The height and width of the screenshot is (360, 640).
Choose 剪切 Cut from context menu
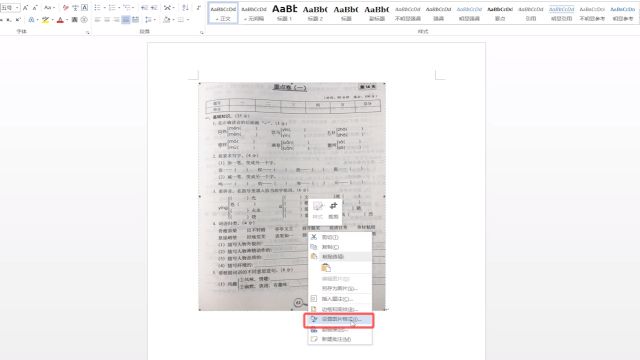coord(340,237)
